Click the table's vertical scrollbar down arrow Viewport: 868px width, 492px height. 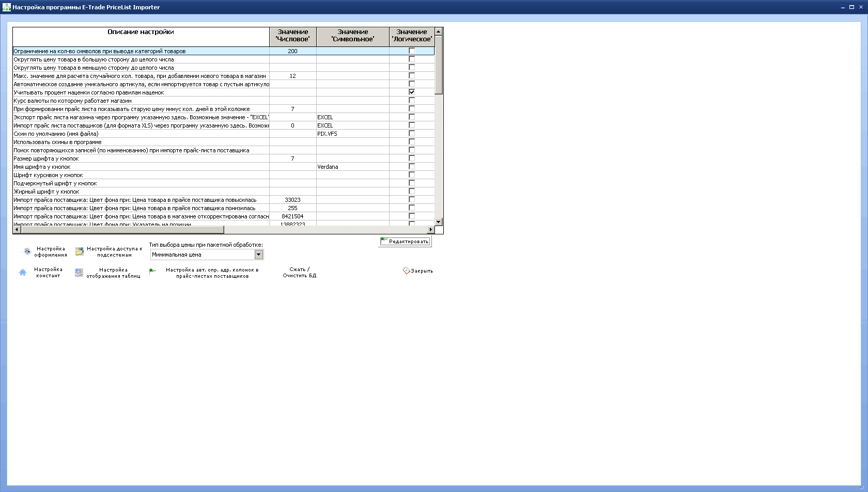click(439, 221)
